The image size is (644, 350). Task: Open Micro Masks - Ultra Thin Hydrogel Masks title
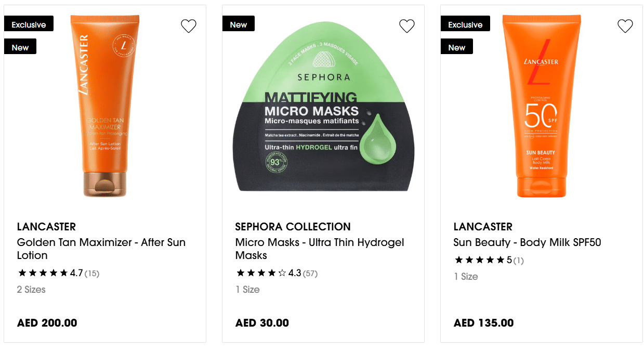pyautogui.click(x=319, y=249)
